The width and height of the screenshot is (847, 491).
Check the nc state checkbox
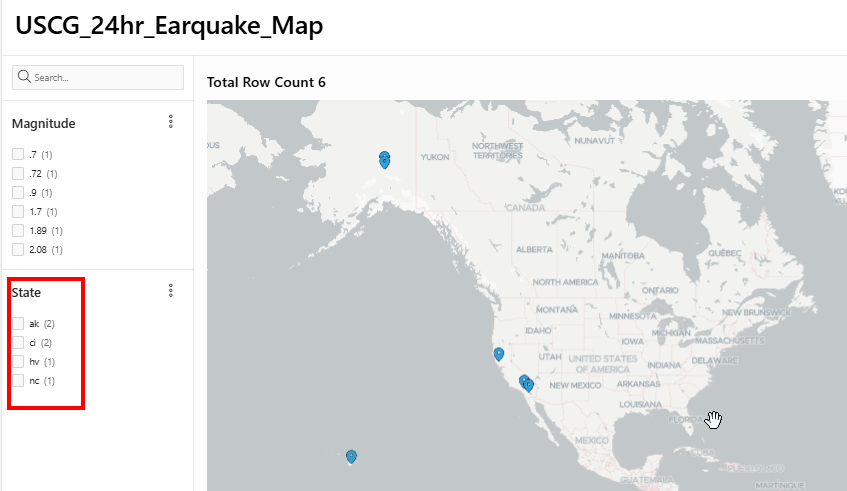pos(18,381)
